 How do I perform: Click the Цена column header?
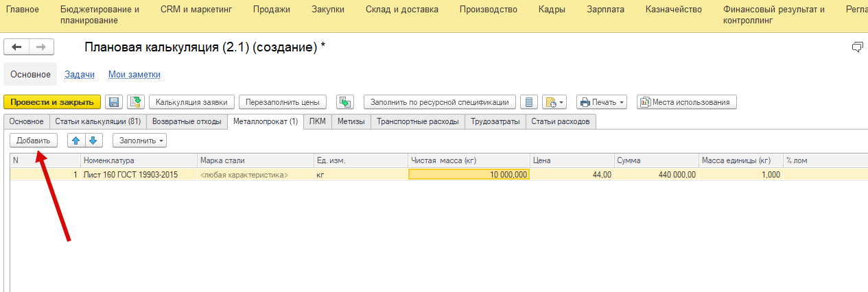click(x=572, y=160)
